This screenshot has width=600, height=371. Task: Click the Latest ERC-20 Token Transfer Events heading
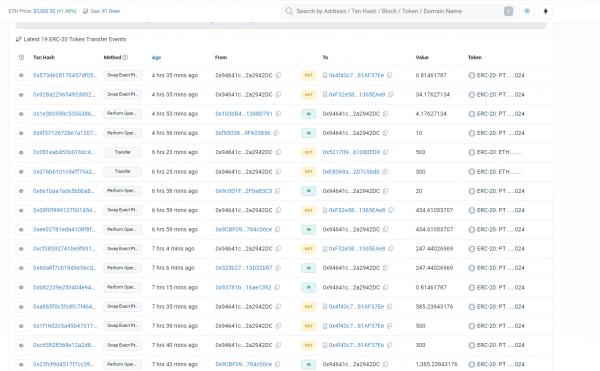(75, 39)
